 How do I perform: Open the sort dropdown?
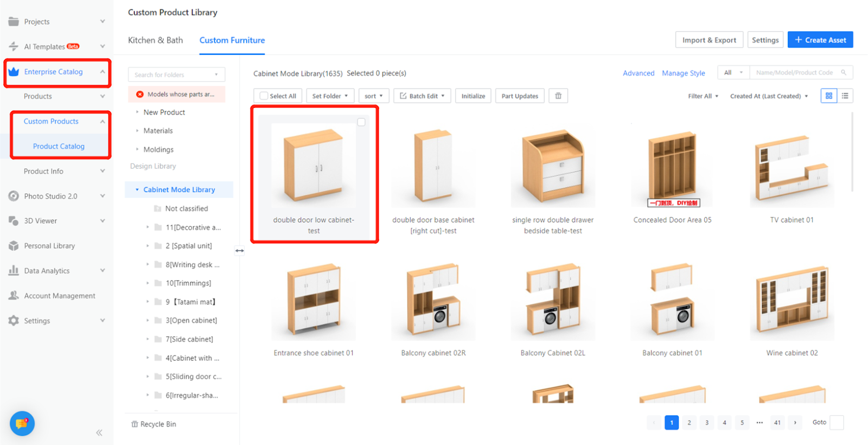[x=374, y=96]
